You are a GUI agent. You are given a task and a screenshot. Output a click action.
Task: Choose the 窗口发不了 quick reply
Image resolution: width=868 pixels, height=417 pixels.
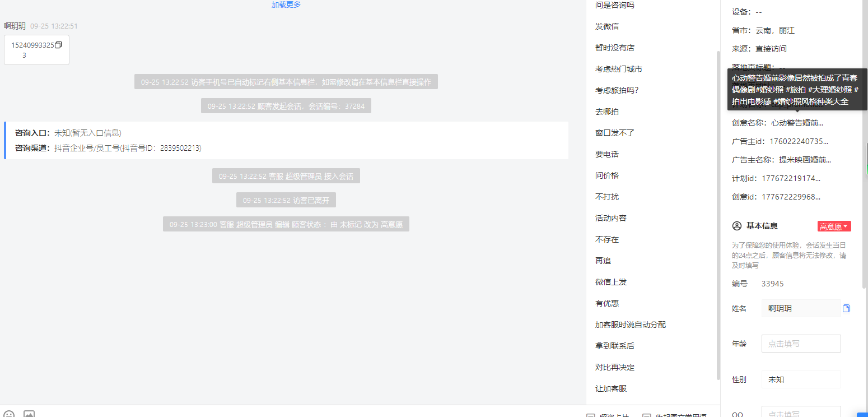tap(615, 133)
